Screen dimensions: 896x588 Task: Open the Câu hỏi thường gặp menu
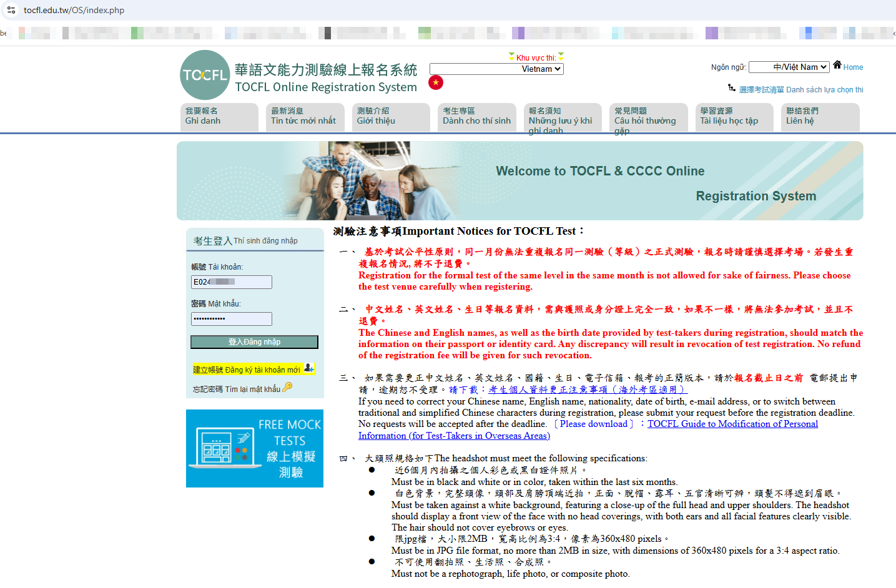click(649, 117)
